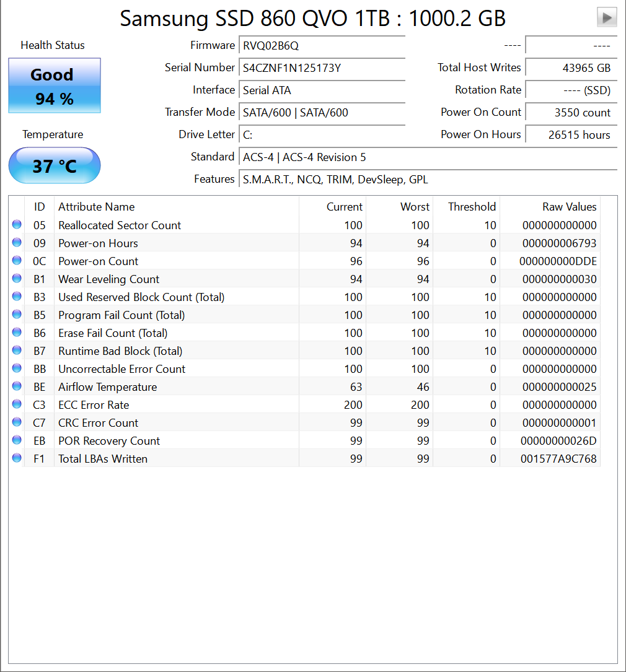Select Used Reserved Block Count (Total)
This screenshot has width=626, height=672.
pos(141,297)
